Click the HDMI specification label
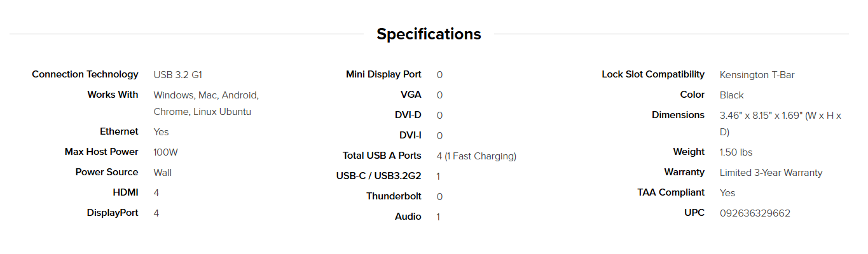The image size is (868, 254). pyautogui.click(x=125, y=192)
